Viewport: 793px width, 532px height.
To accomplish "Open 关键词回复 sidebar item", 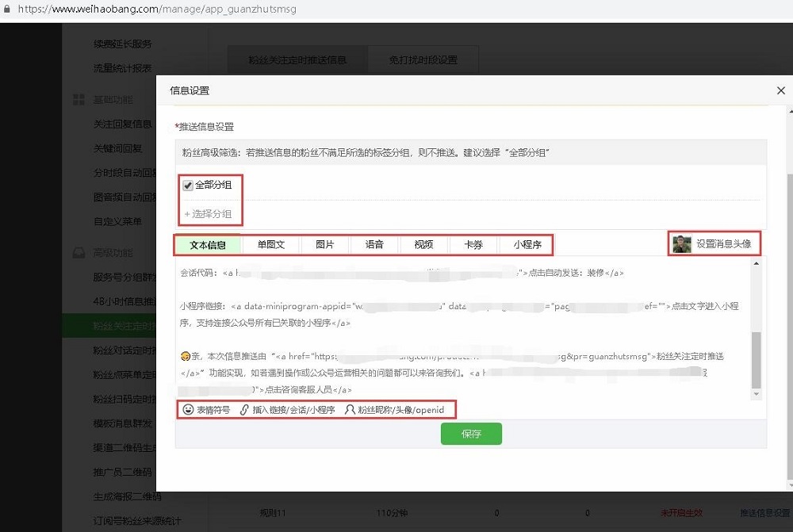I will 118,149.
